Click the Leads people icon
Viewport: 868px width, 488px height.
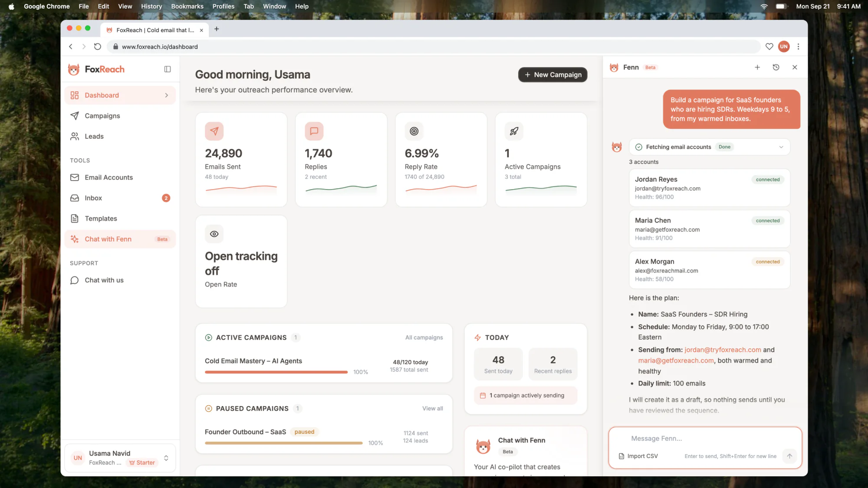click(x=75, y=136)
